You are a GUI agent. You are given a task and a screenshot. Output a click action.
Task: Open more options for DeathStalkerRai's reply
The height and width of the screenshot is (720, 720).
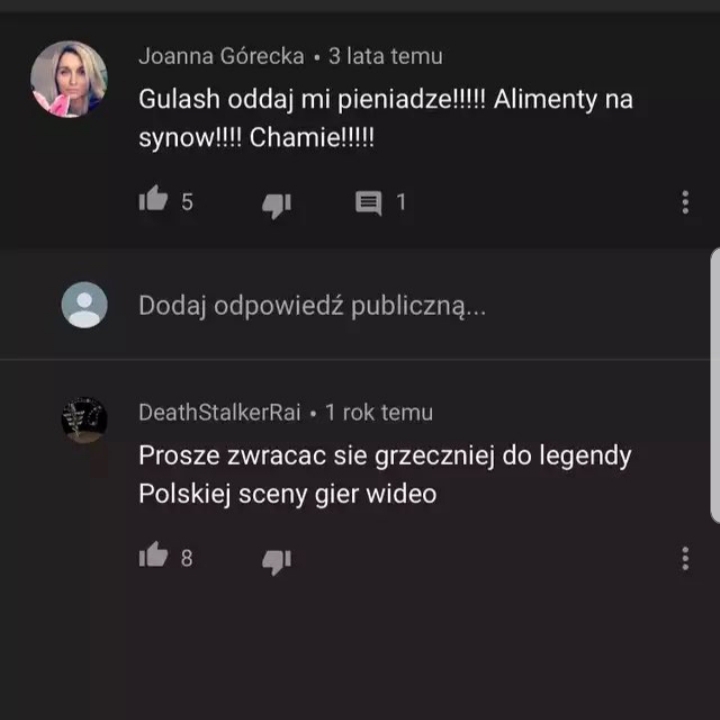[685, 559]
